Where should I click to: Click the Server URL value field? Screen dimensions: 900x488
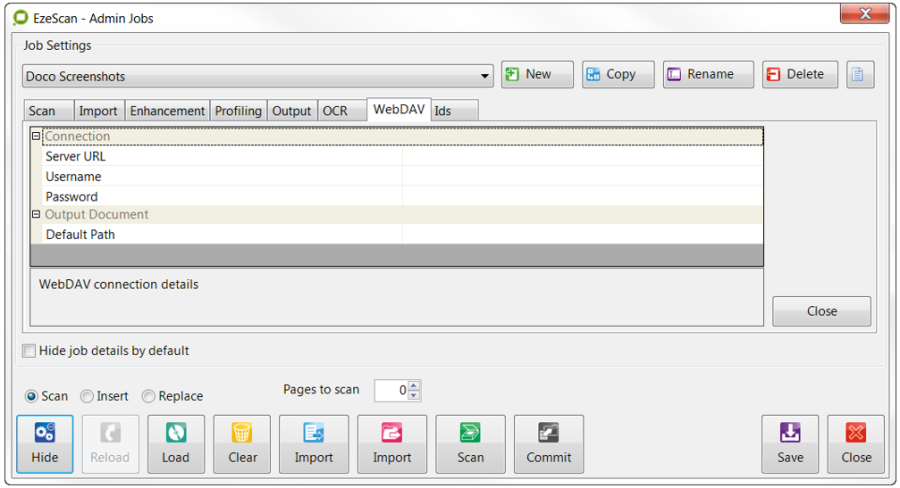[582, 157]
